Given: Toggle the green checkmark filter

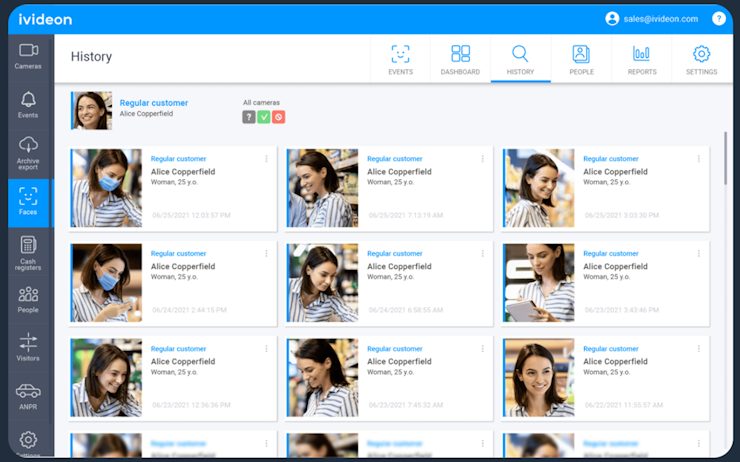Looking at the screenshot, I should point(264,117).
